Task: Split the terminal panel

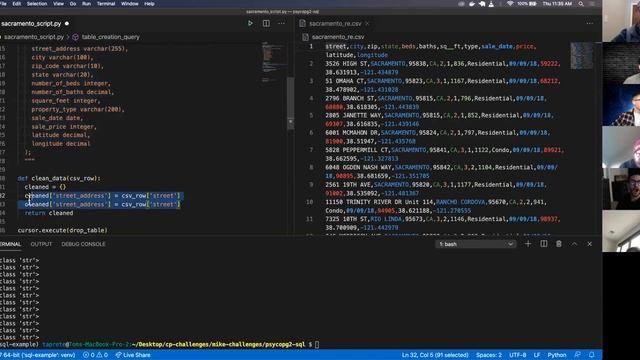Action: 544,244
